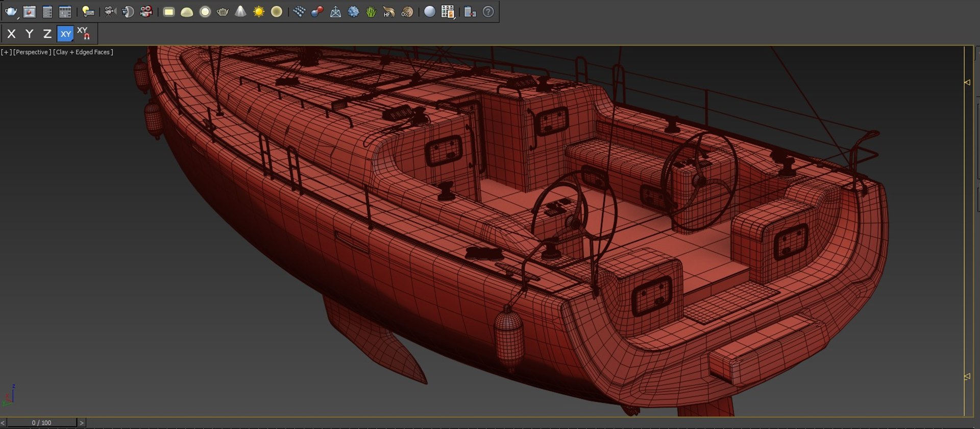
Task: Click the teapot render icon
Action: (x=11, y=12)
